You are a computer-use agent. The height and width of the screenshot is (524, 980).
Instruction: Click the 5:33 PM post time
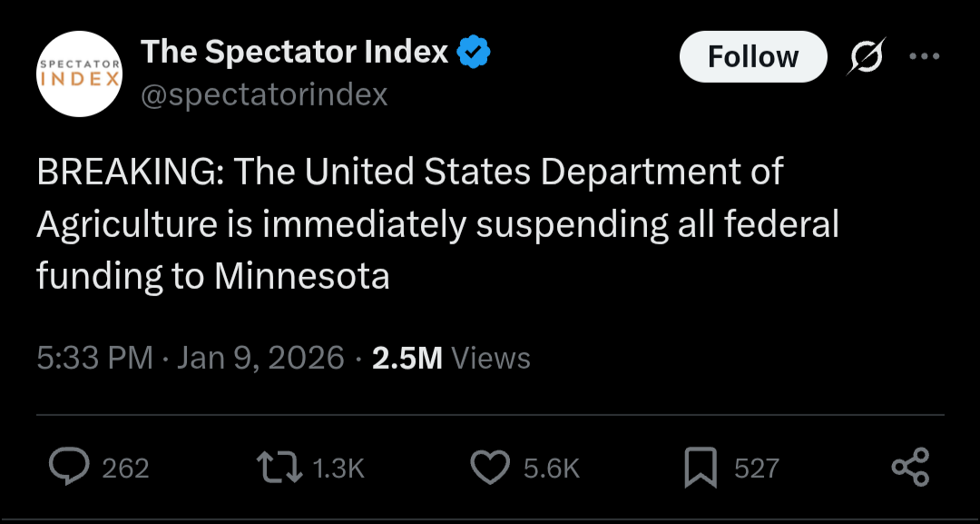pyautogui.click(x=94, y=358)
